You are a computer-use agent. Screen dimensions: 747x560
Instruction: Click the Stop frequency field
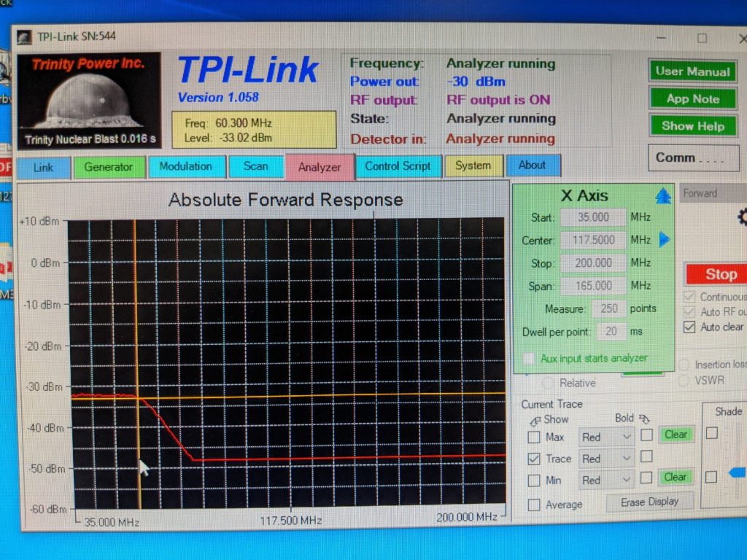click(593, 262)
